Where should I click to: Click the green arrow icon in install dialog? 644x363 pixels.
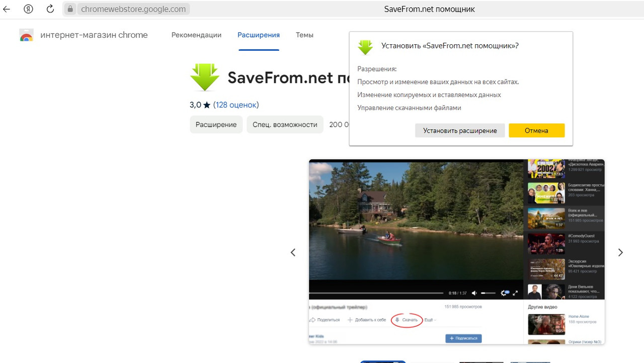365,47
